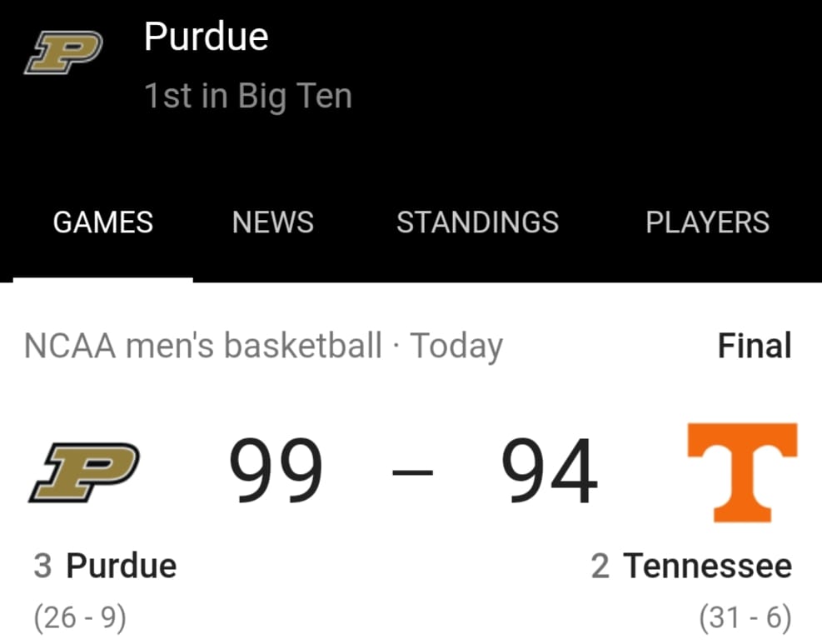This screenshot has height=644, width=822.
Task: Click the Purdue title in the header
Action: click(206, 37)
